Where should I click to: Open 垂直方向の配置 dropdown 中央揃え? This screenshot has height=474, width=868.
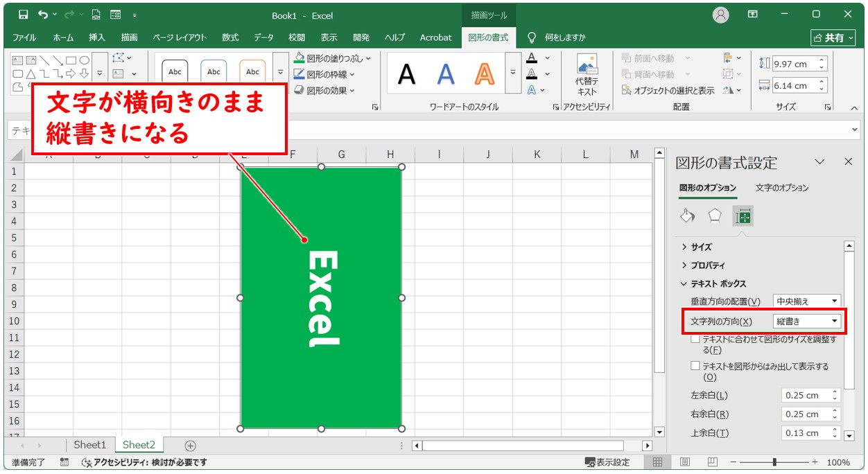pyautogui.click(x=807, y=301)
